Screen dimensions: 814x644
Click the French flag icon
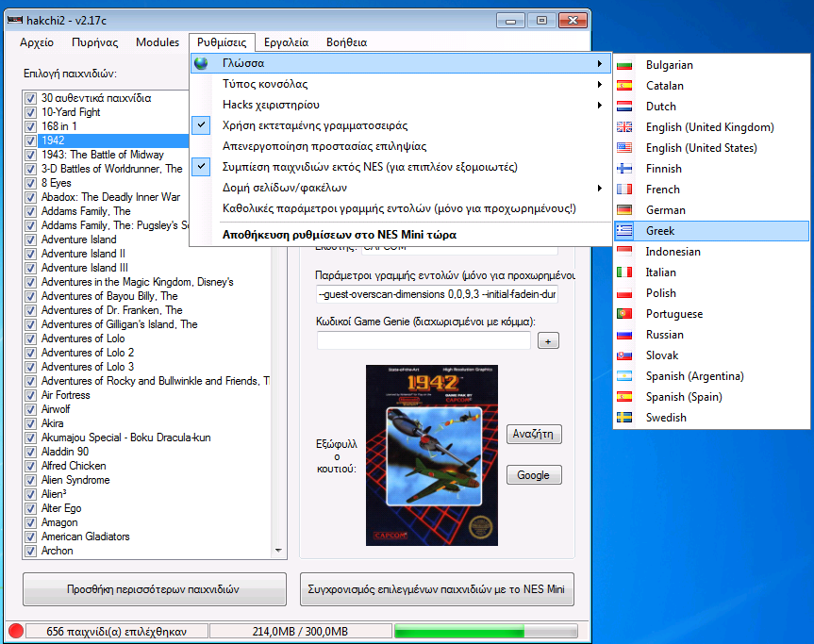click(624, 190)
